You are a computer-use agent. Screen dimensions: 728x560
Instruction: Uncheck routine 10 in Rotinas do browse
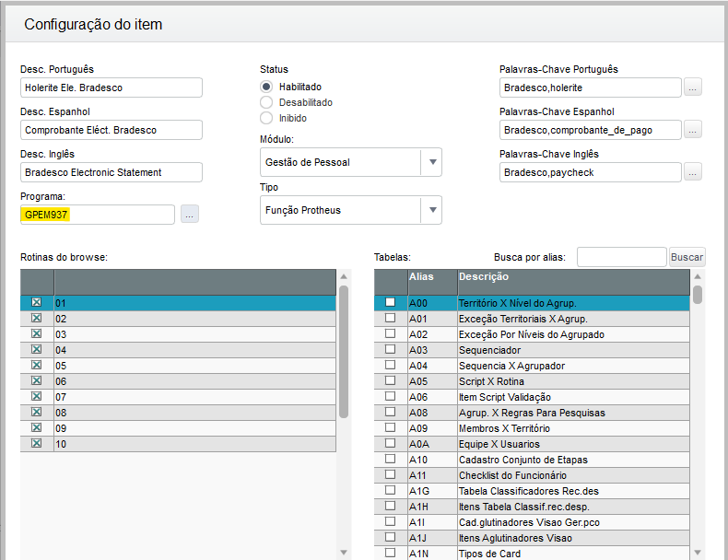36,444
